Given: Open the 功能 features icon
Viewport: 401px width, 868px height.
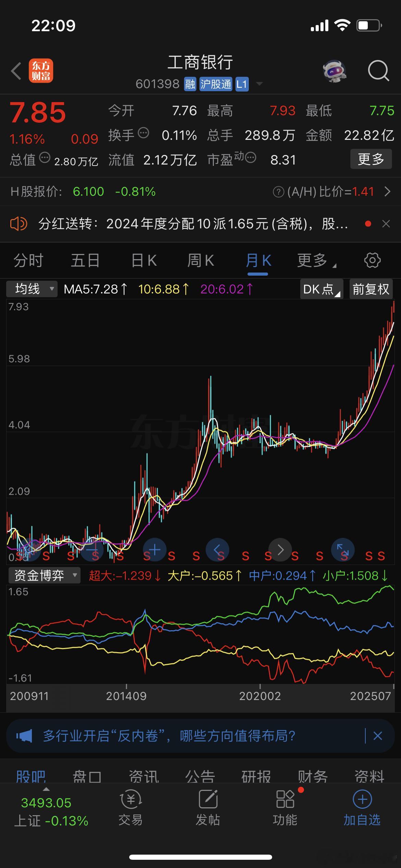Looking at the screenshot, I should [x=285, y=808].
